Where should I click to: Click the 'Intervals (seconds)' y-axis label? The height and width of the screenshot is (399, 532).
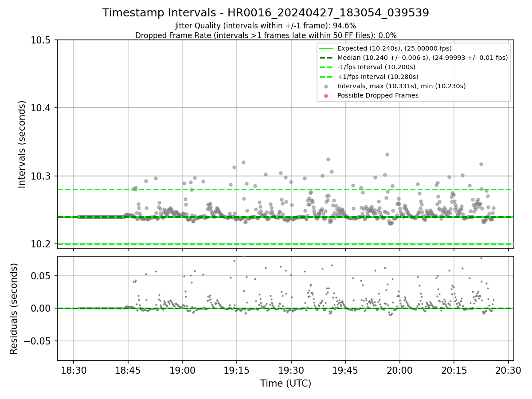[x=22, y=144]
